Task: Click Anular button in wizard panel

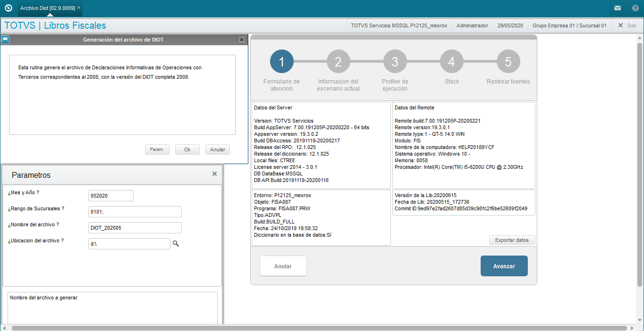Action: [283, 266]
